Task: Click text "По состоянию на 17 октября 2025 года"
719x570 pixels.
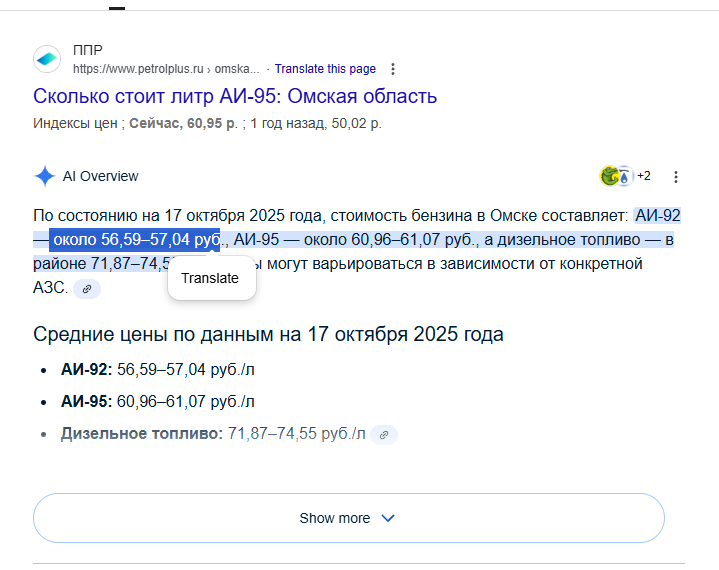Action: (x=179, y=216)
